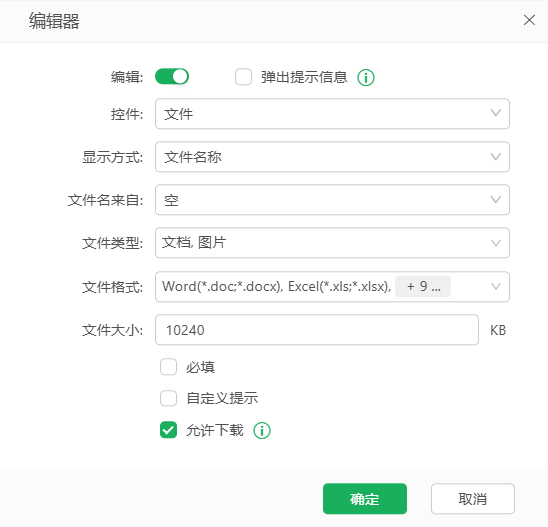Expand the 文件类型 dropdown showing 文档, 图片
This screenshot has height=527, width=548.
tap(332, 243)
